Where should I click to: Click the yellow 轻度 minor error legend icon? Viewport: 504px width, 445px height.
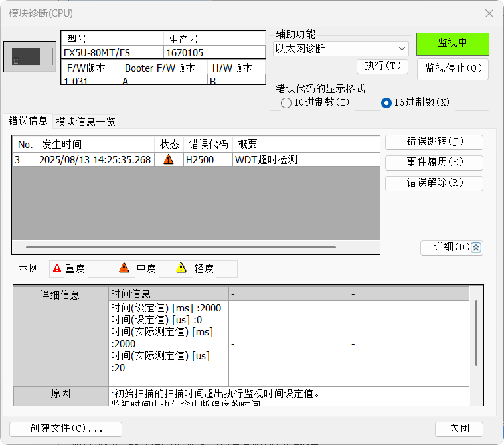tap(181, 268)
